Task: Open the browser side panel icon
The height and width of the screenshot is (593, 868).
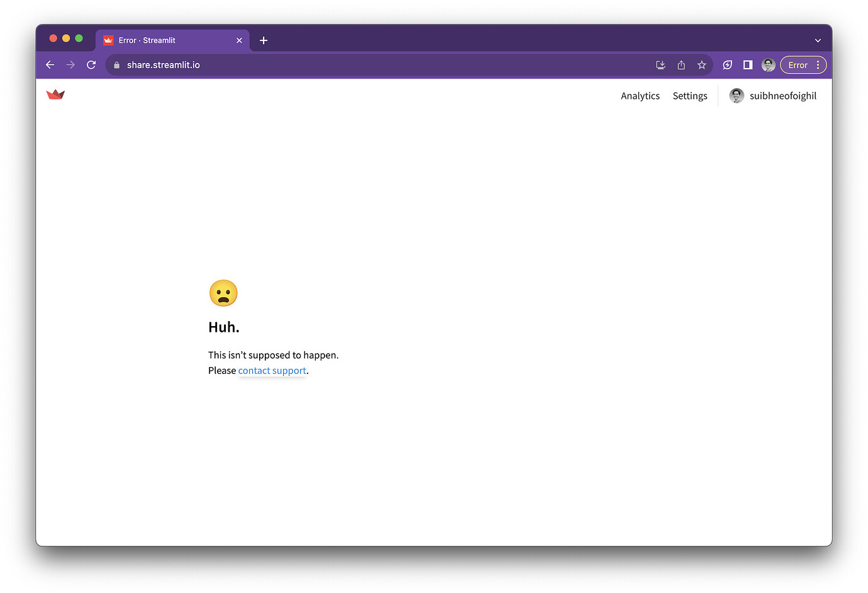Action: tap(747, 65)
